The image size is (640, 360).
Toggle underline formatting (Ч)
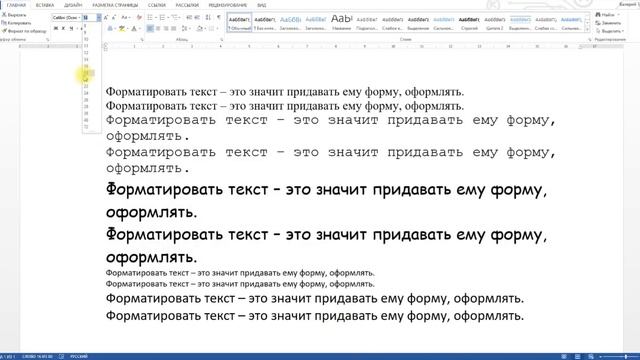[71, 28]
